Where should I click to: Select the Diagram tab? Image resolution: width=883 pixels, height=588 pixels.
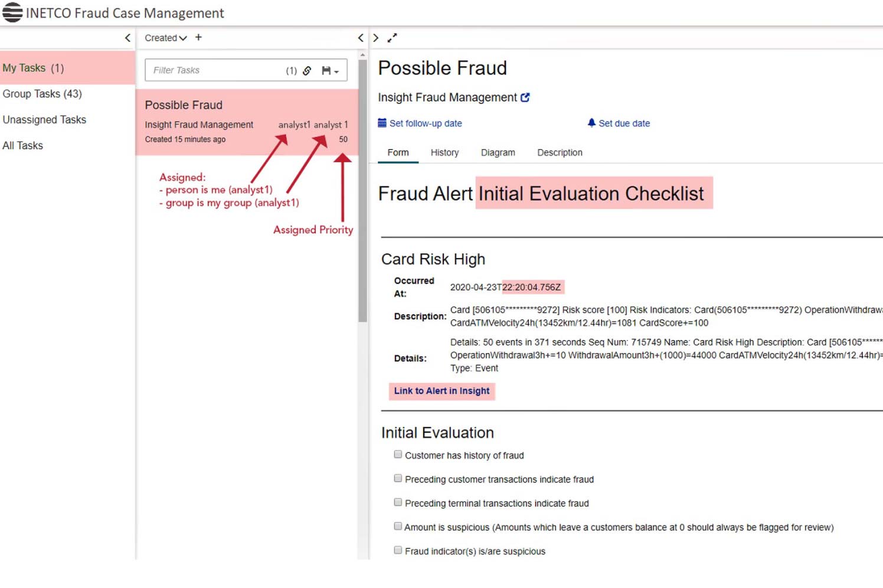tap(498, 152)
